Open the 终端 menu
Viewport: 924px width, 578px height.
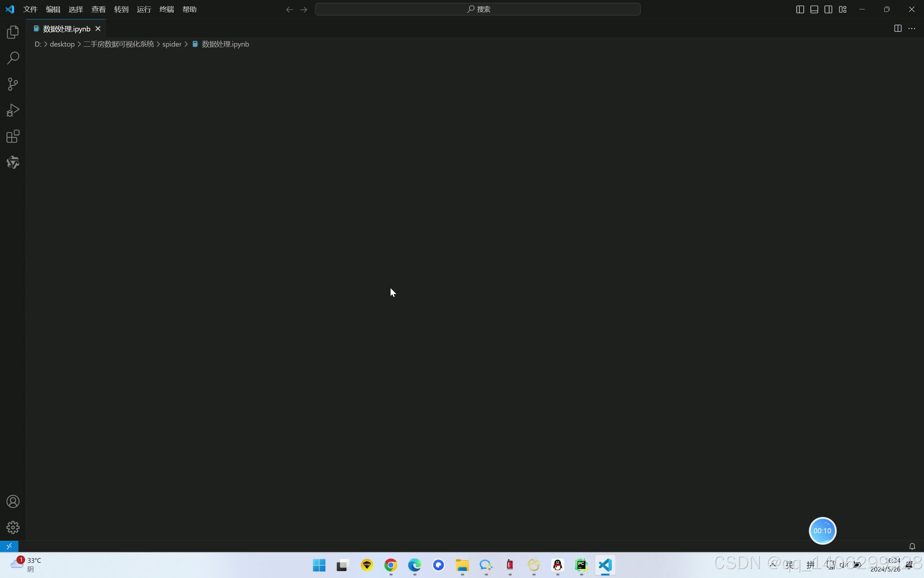coord(166,9)
